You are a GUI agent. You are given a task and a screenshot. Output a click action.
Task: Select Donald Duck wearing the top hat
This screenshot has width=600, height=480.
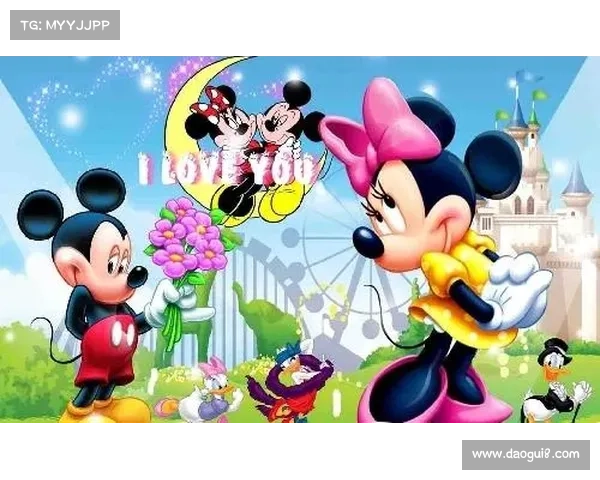[553, 383]
